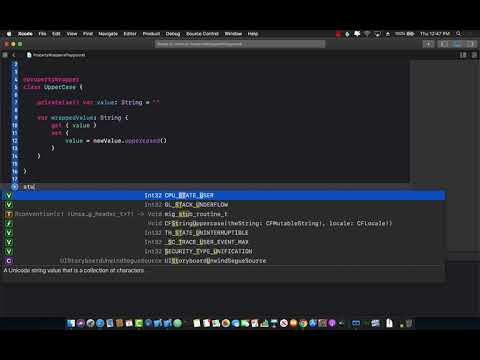The width and height of the screenshot is (480, 360).
Task: Click the private(set) var value line
Action: [x=98, y=102]
